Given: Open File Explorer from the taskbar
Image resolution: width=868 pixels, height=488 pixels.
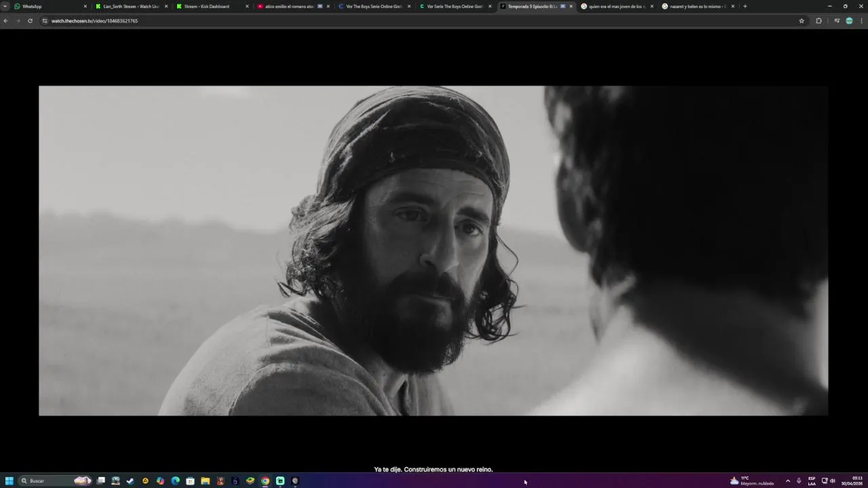Looking at the screenshot, I should [x=205, y=481].
